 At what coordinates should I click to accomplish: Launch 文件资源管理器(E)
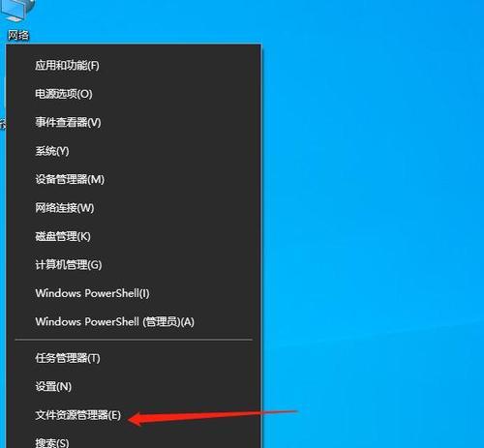point(134,415)
